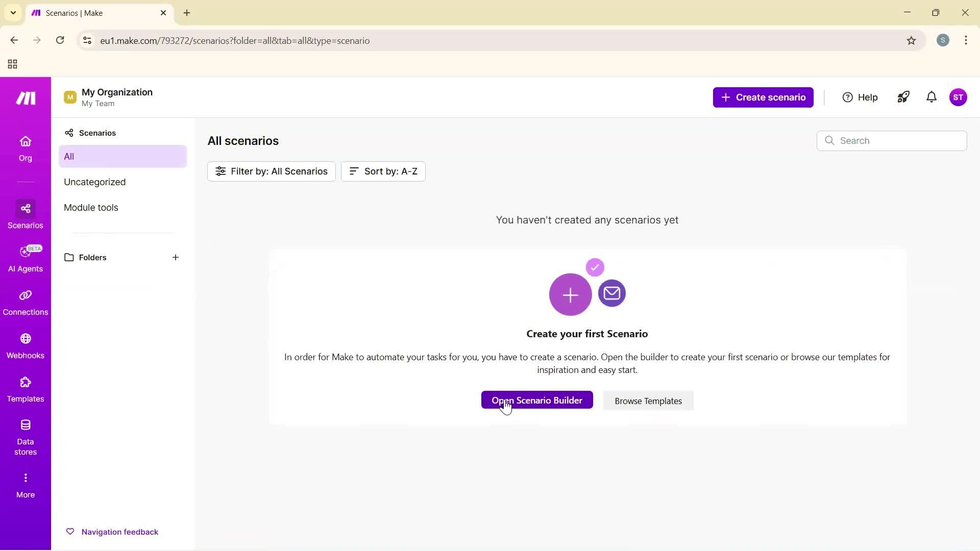Collapse the browser tab search chevron
The image size is (980, 551).
[13, 13]
